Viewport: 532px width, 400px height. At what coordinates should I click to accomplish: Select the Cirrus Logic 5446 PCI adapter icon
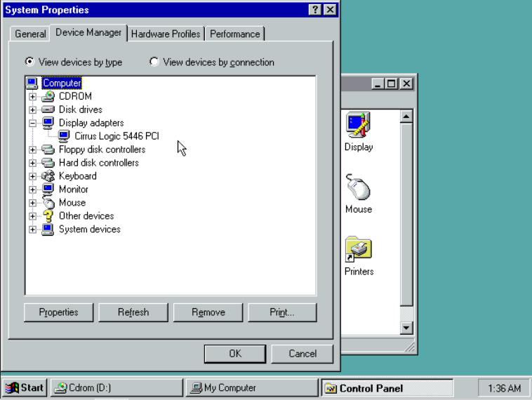tap(64, 136)
